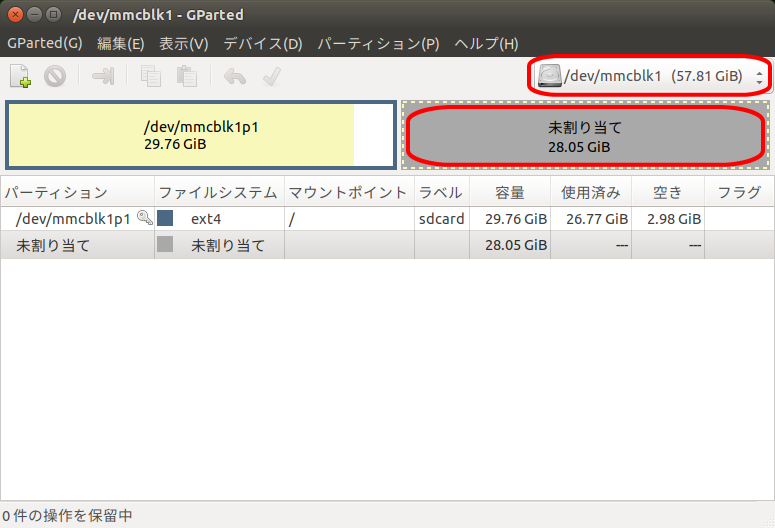Select the /dev/mmcblk1p1 block in disk map
Image resolution: width=775 pixels, height=528 pixels.
(199, 135)
